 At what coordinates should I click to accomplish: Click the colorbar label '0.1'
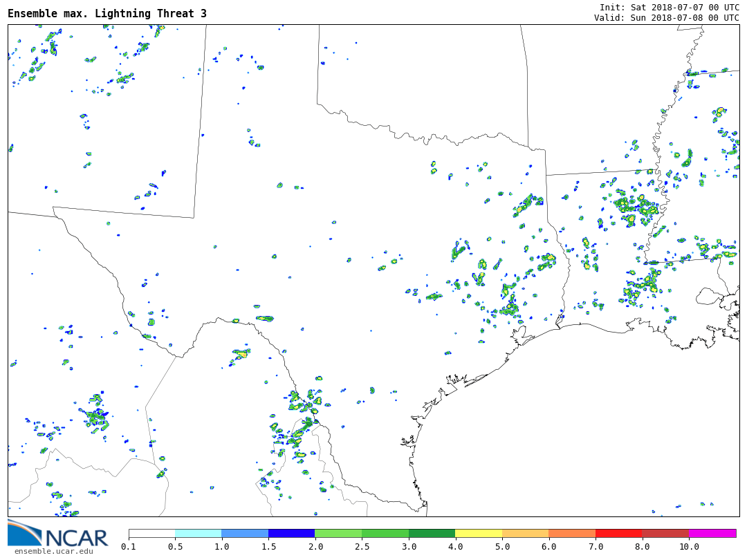click(x=129, y=547)
